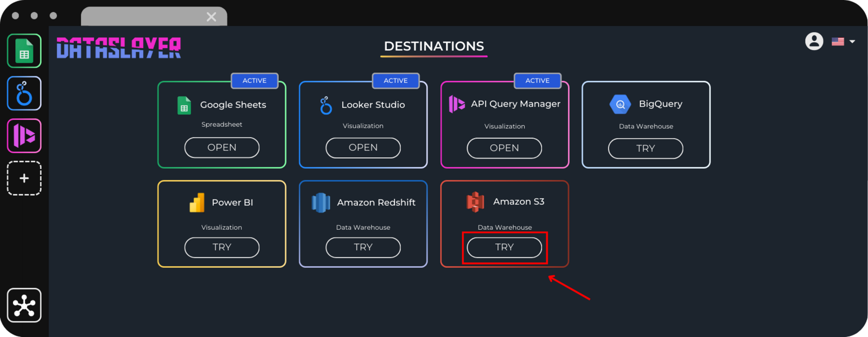868x337 pixels.
Task: Select the US flag language selector
Action: click(x=838, y=42)
